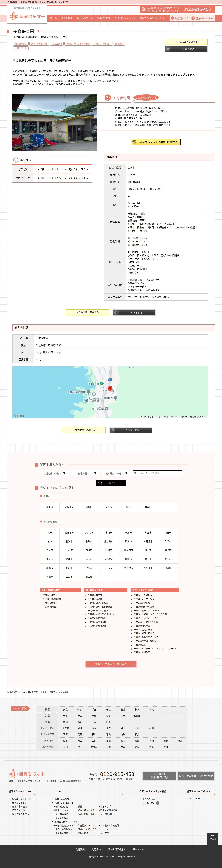Click the 福利厚生充実 tag
The image size is (222, 868).
[x=21, y=44]
